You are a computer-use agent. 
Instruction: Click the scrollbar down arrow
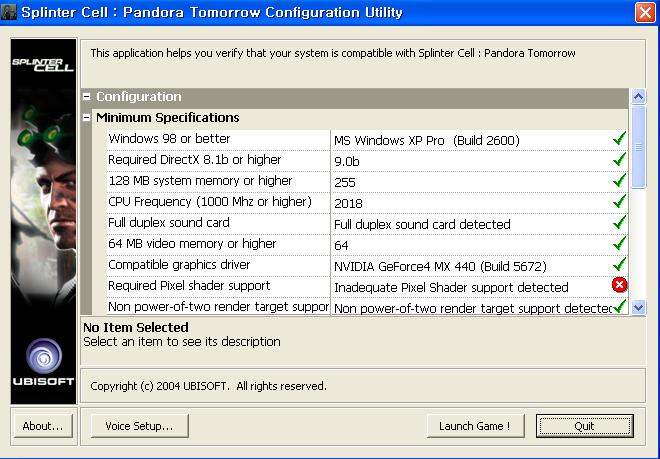point(639,307)
